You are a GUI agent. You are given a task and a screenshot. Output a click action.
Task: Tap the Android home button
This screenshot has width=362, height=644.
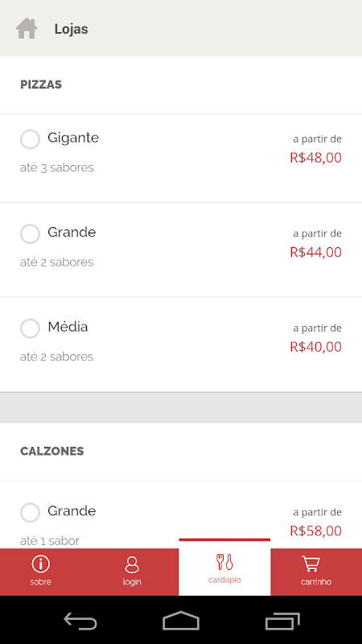[181, 620]
